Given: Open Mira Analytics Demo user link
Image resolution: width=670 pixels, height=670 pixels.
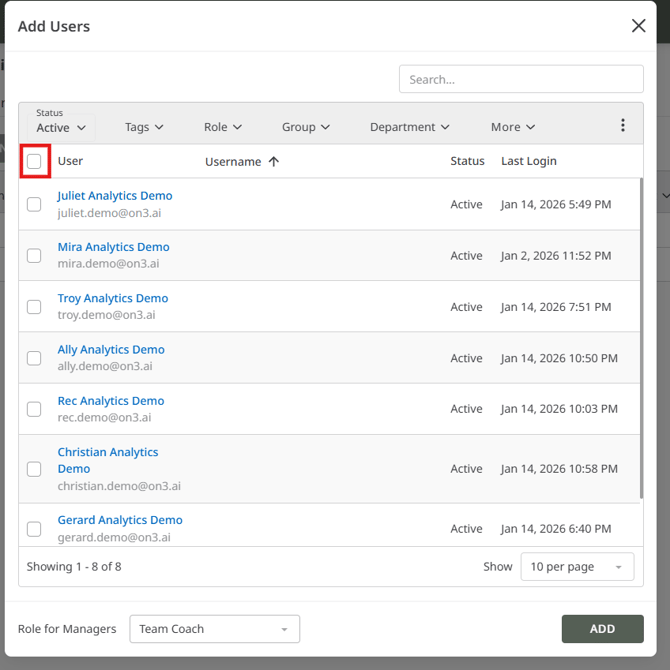Looking at the screenshot, I should [x=113, y=247].
